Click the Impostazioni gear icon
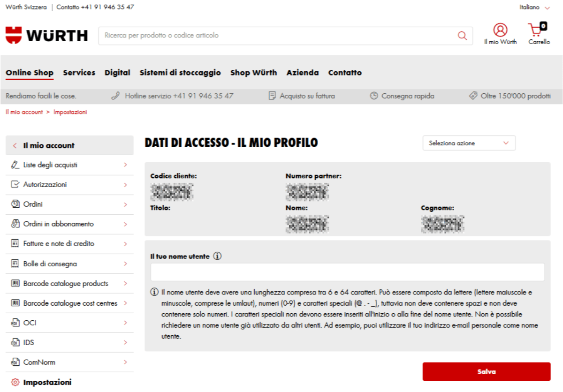Screen dimensions: 563x392 [x=15, y=382]
